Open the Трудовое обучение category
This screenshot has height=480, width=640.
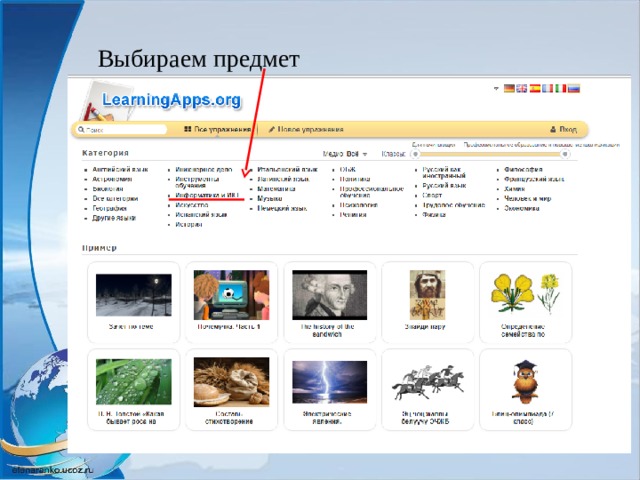(454, 205)
